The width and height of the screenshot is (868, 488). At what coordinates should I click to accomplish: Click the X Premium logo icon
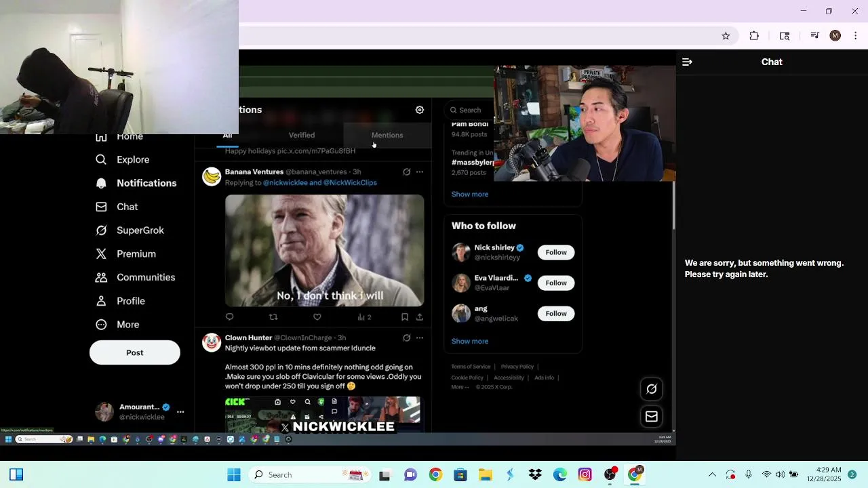(101, 253)
